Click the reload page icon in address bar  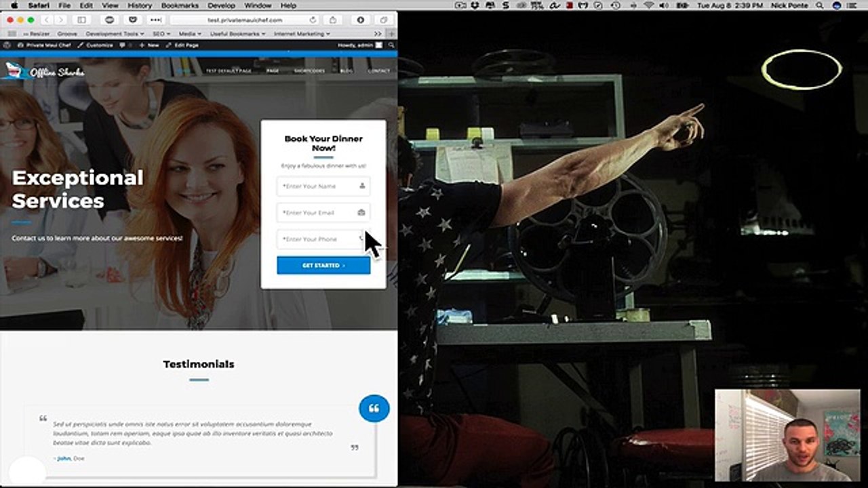[313, 20]
